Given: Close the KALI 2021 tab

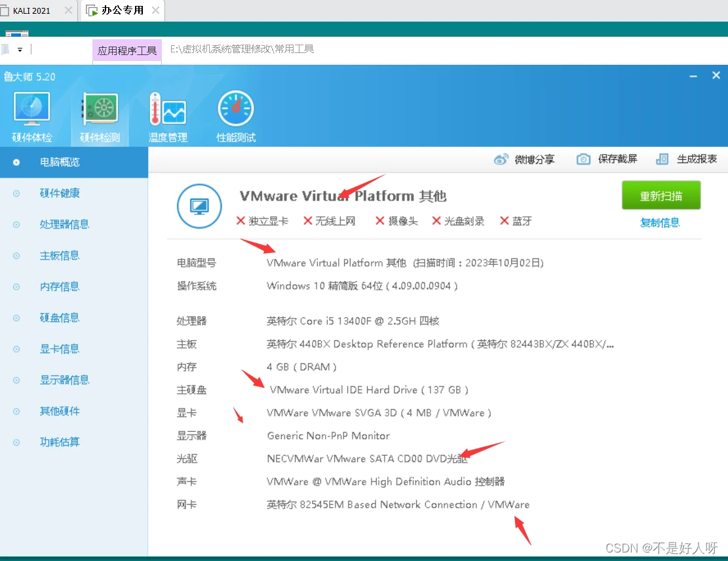Looking at the screenshot, I should [x=68, y=10].
